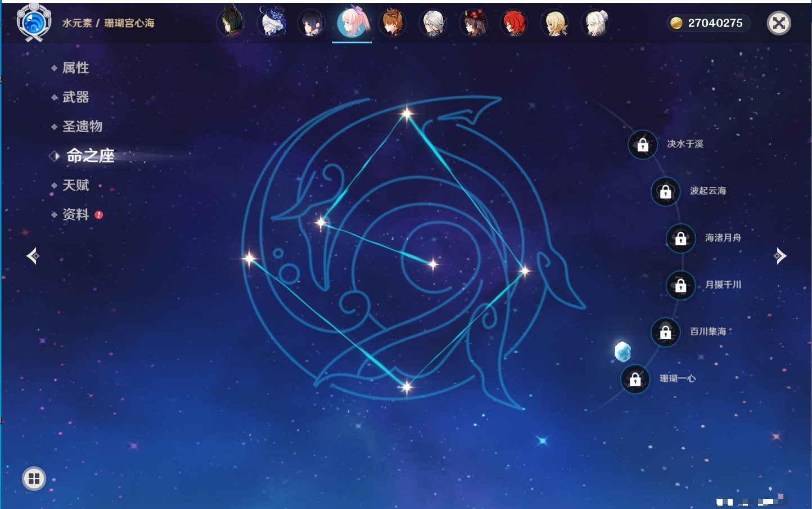Click the glowing crystal beside the constellation nodes
The image size is (812, 509).
pos(622,352)
